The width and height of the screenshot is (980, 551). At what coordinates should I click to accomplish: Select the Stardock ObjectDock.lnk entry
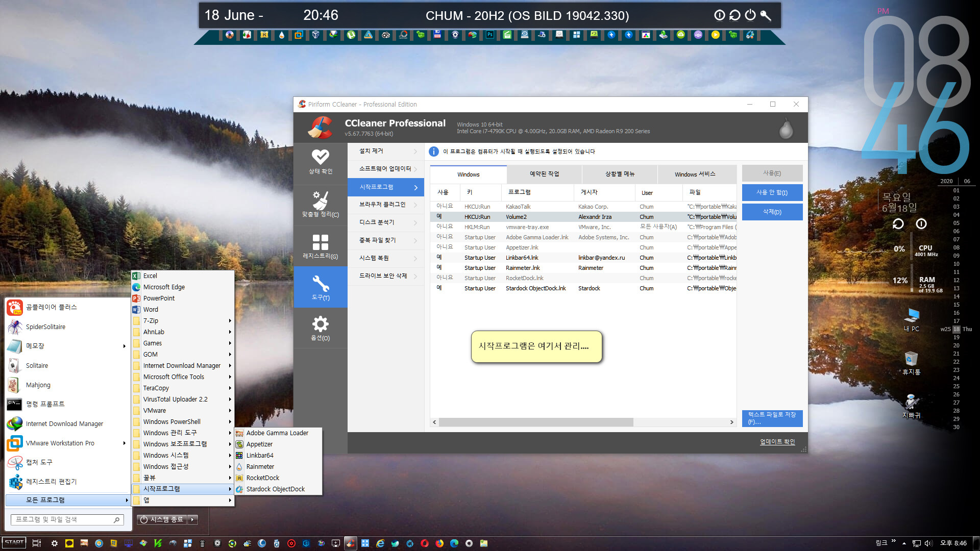pyautogui.click(x=583, y=288)
